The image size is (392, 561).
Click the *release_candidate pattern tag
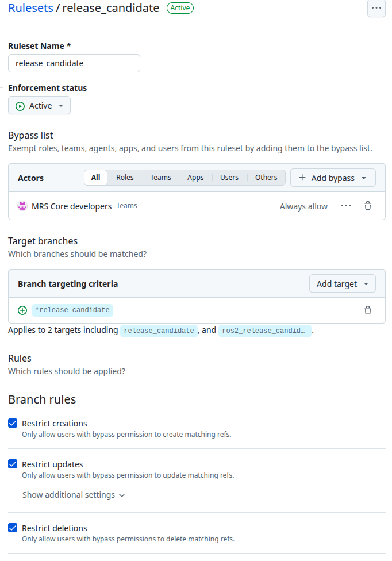[72, 310]
